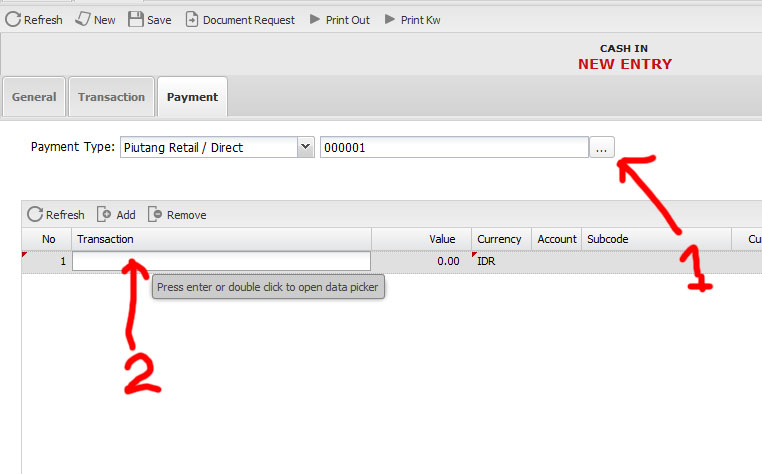This screenshot has width=762, height=474.
Task: Click the IDR currency cell
Action: 500,261
